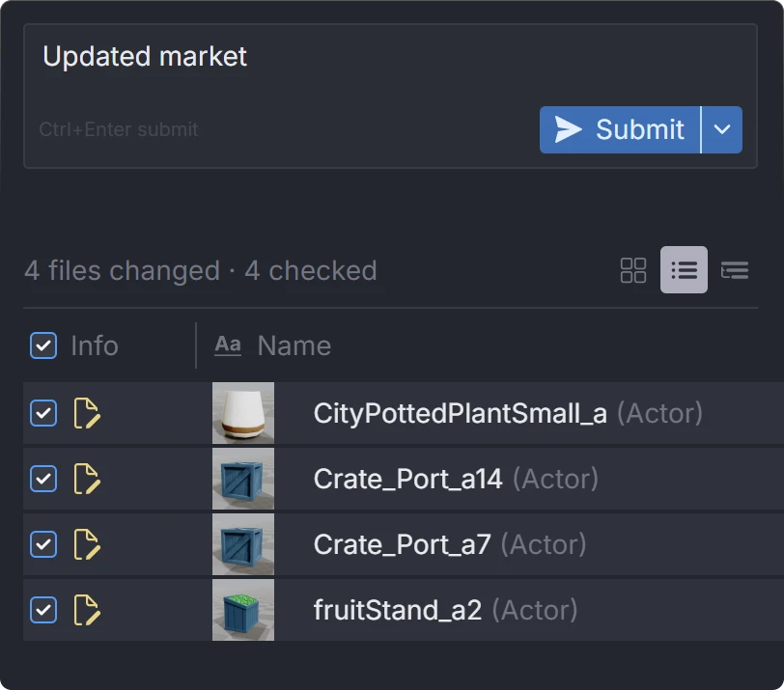This screenshot has height=690, width=784.
Task: Submit the commit with Submit button
Action: point(620,130)
